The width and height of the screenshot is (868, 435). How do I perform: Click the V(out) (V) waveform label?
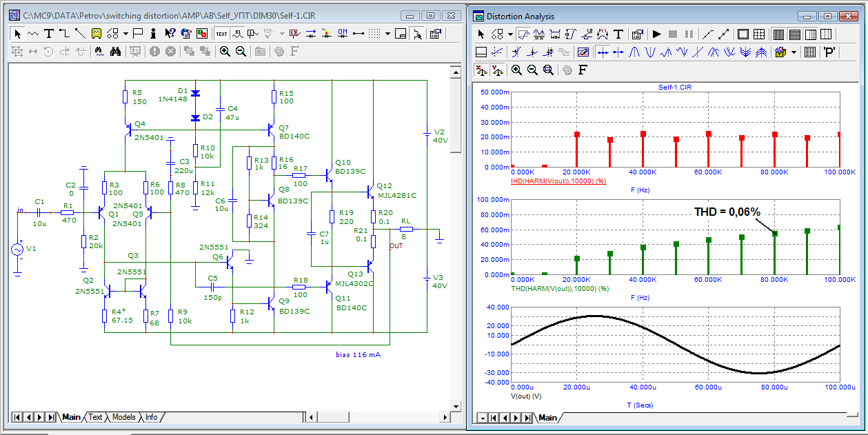click(526, 396)
